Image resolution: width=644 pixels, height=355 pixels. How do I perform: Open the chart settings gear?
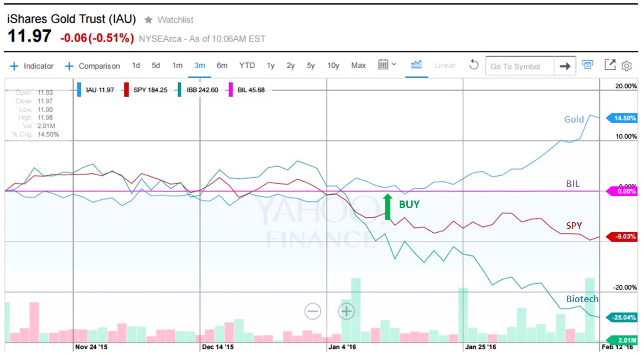tap(626, 66)
